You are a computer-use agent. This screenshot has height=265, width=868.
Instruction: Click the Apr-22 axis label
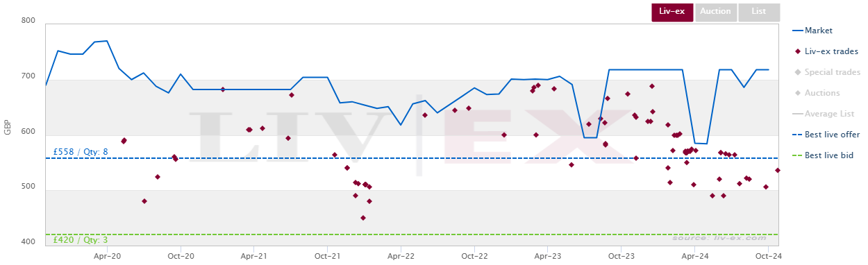coord(401,255)
